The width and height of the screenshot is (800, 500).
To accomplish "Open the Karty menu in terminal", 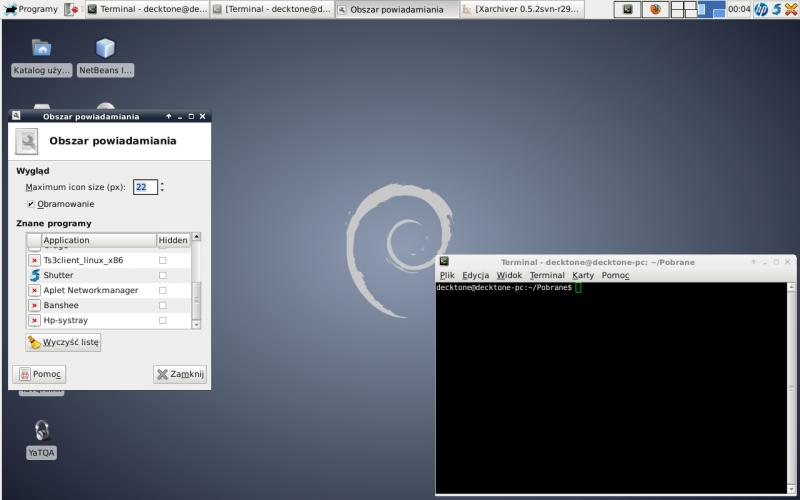I will click(x=583, y=275).
